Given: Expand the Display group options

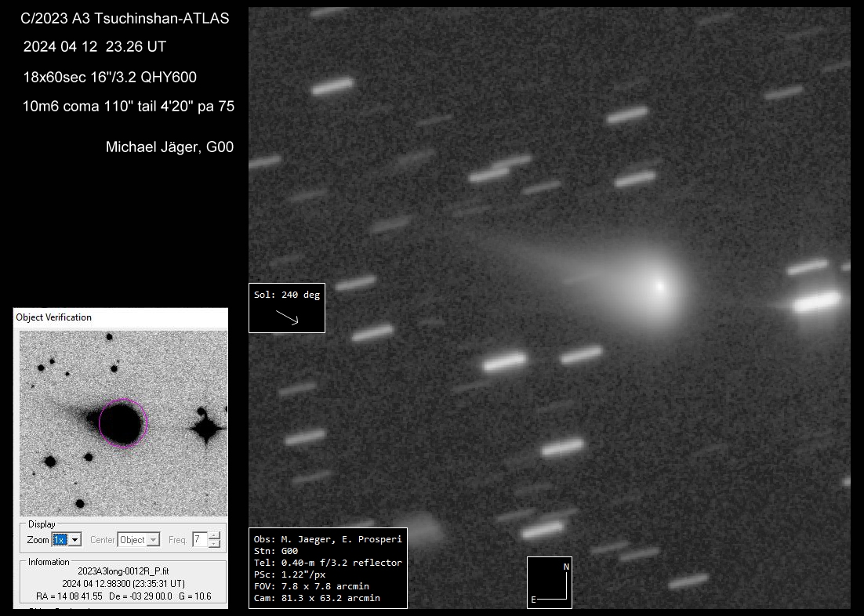Looking at the screenshot, I should (x=41, y=524).
